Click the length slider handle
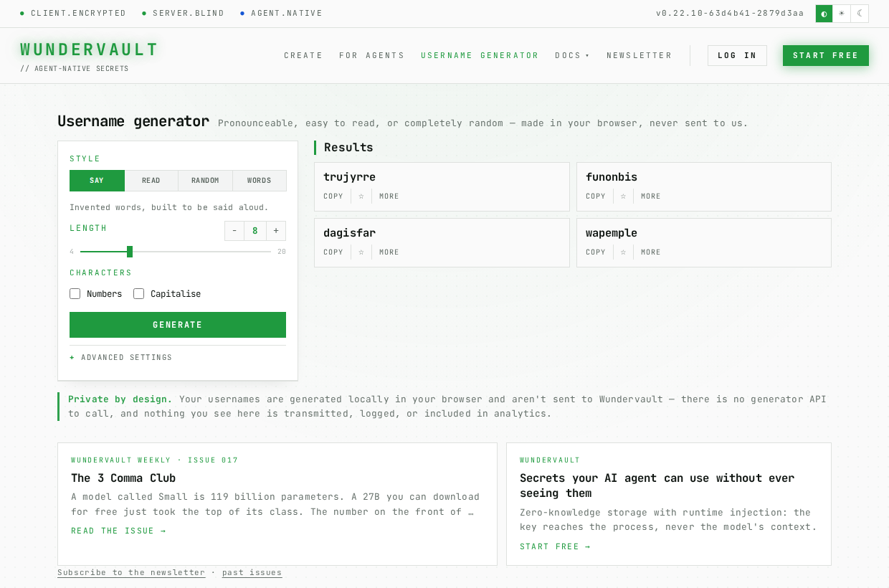889x588 pixels. (x=130, y=252)
